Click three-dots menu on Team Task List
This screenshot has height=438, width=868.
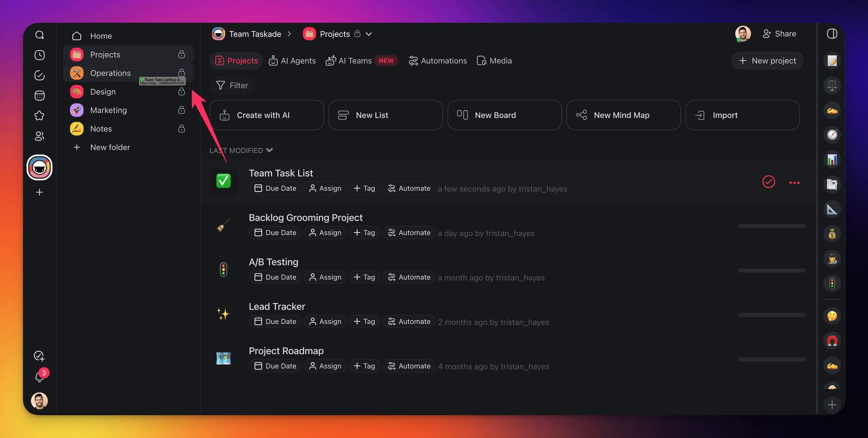[x=794, y=183]
